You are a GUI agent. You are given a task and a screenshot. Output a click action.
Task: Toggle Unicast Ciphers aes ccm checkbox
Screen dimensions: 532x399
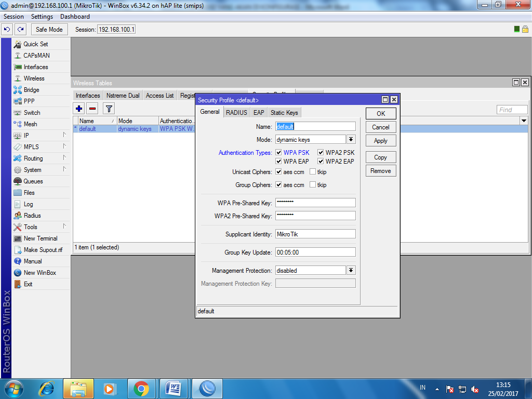278,171
